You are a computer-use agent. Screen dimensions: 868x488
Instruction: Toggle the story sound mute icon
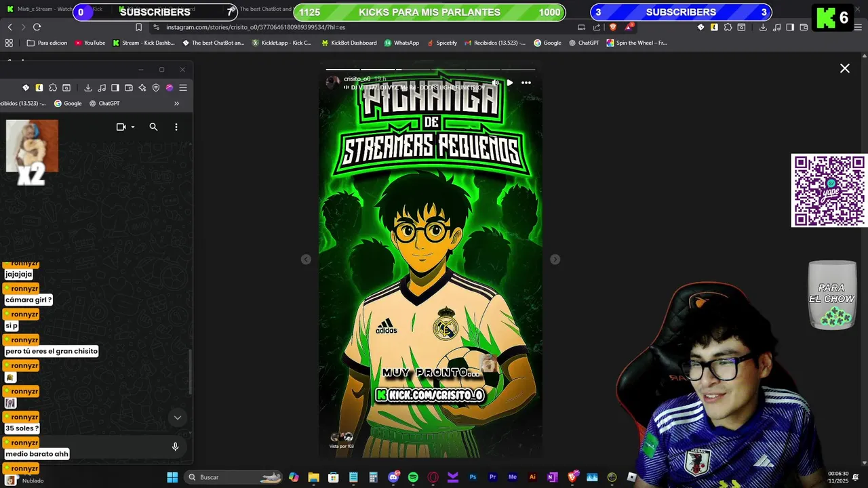(x=496, y=83)
